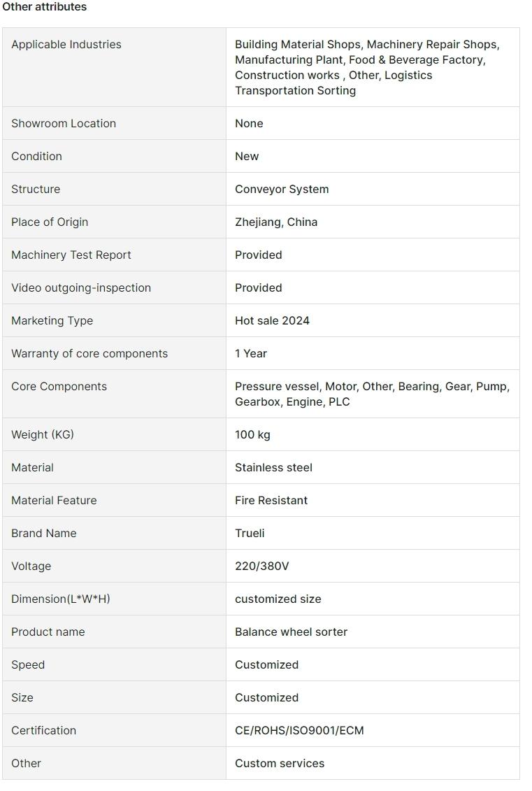Click 'Provided' beside Video outgoing-inspection

(x=259, y=288)
